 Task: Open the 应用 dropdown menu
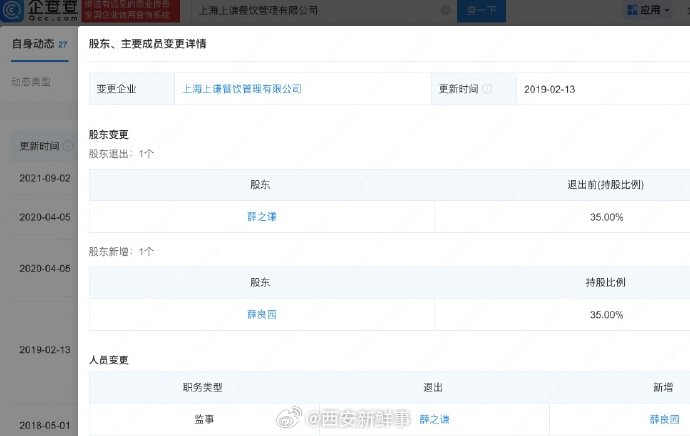(648, 10)
